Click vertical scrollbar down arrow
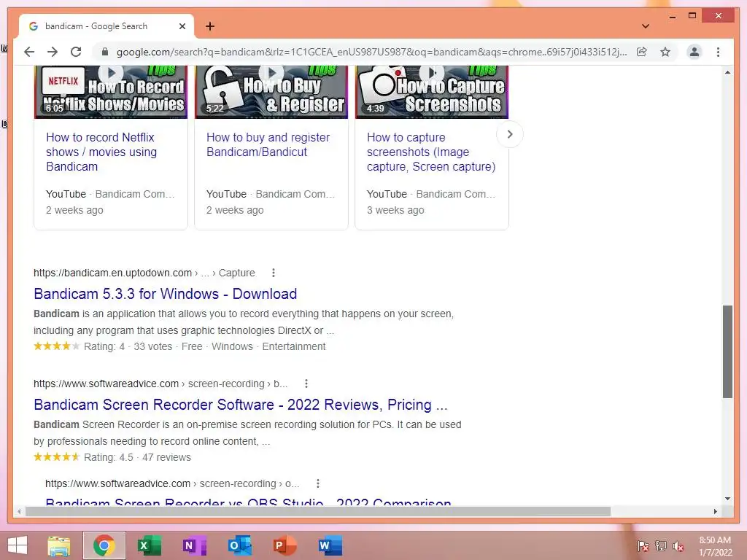 coord(727,499)
